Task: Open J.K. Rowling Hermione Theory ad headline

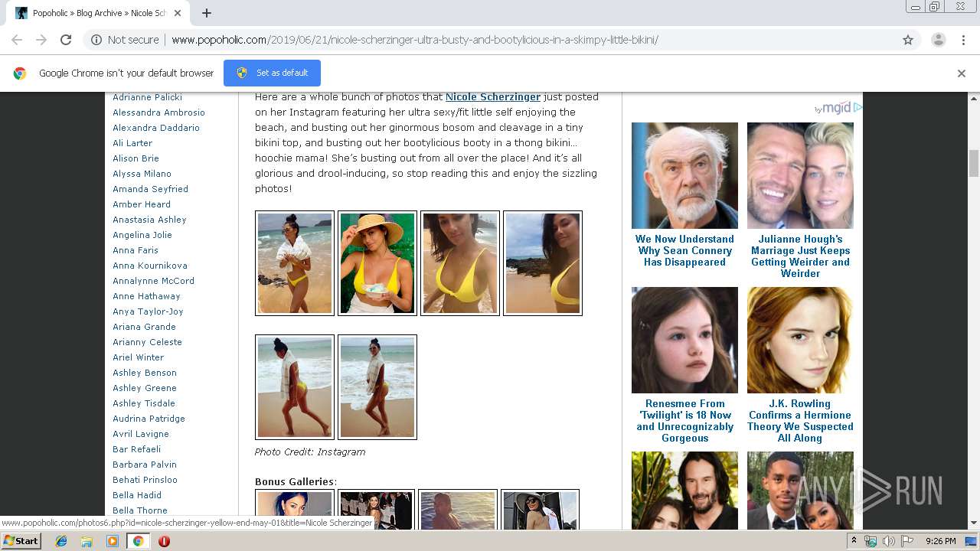Action: pos(800,421)
